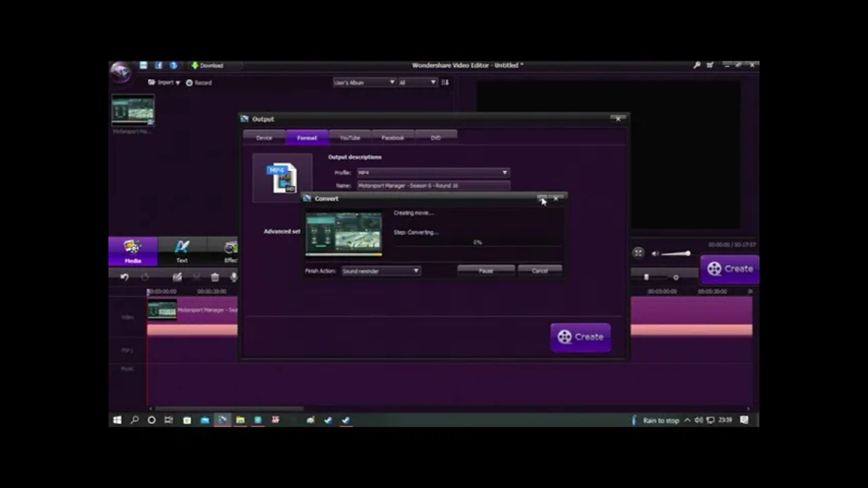Image resolution: width=868 pixels, height=488 pixels.
Task: Mute the preview volume speaker icon
Action: coord(655,253)
